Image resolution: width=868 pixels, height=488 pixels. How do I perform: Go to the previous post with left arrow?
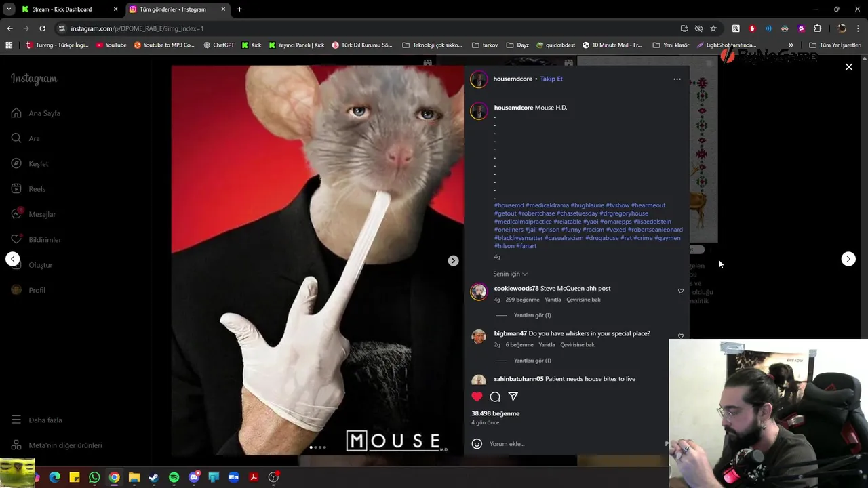[13, 259]
